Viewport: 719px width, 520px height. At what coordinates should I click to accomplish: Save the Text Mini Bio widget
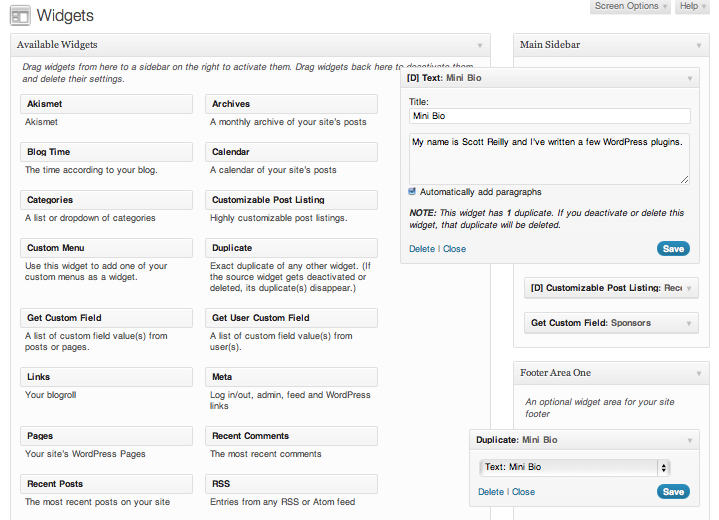673,249
